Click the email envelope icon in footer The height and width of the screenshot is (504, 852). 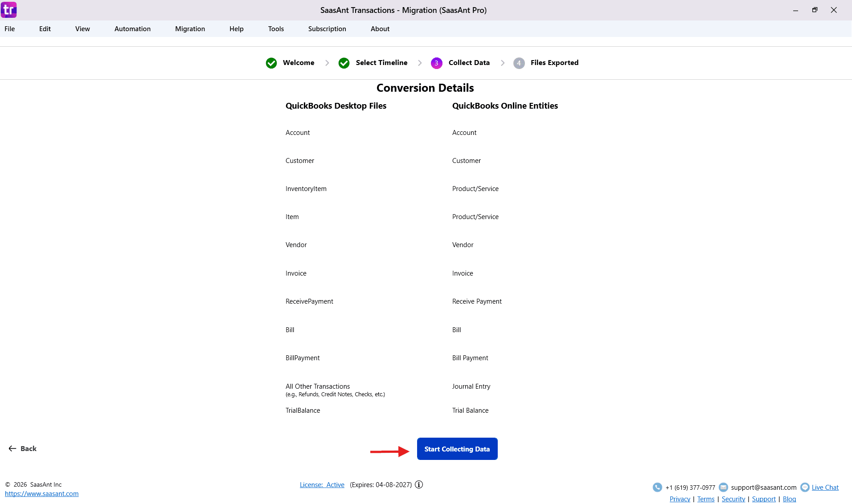tap(723, 487)
